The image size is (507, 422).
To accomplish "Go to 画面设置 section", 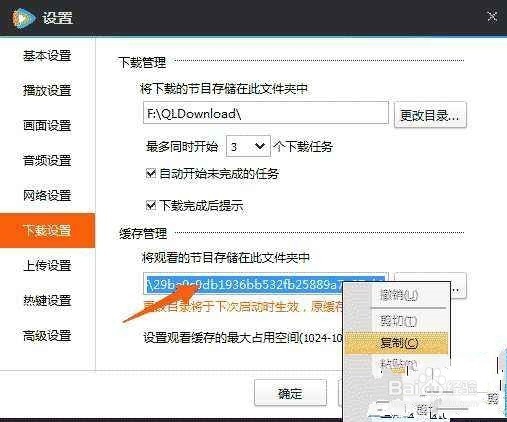I will pyautogui.click(x=47, y=126).
